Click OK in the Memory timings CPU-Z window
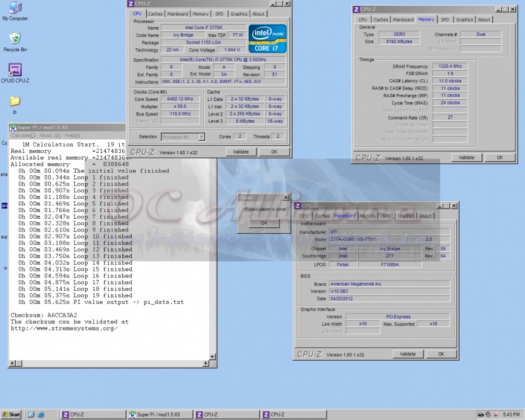The width and height of the screenshot is (525, 420). tap(499, 157)
